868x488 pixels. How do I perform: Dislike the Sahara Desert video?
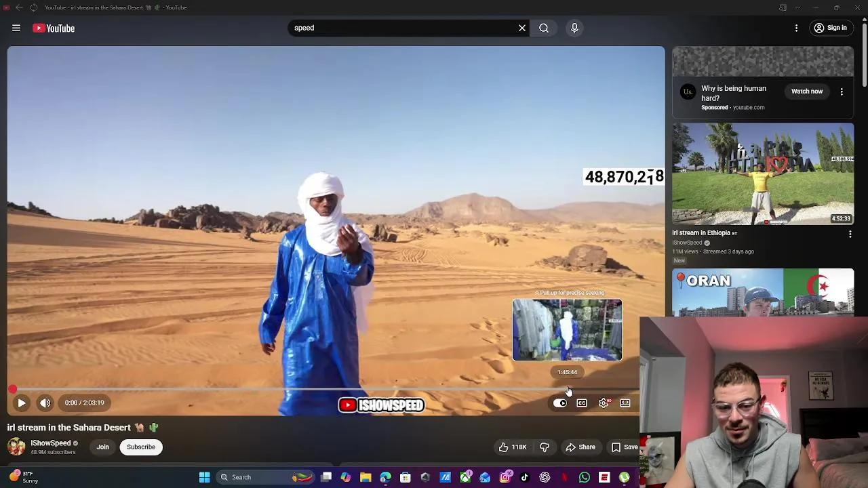545,447
